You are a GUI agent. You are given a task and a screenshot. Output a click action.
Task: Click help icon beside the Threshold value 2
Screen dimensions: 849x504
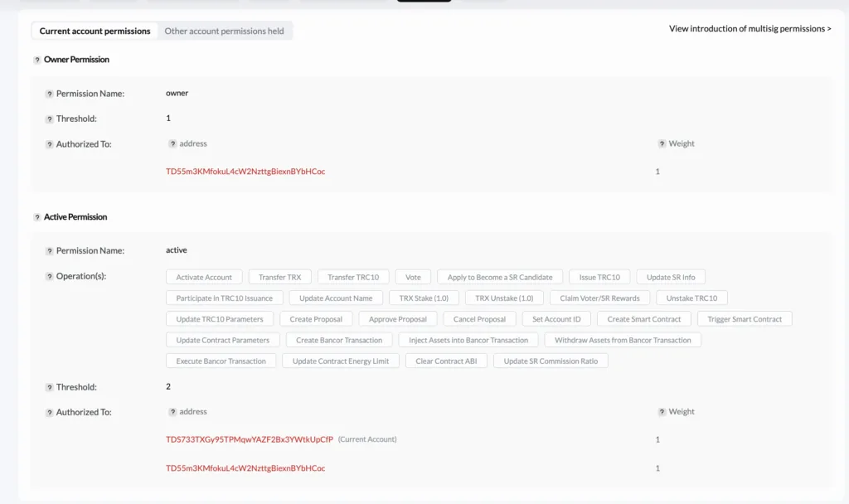49,388
